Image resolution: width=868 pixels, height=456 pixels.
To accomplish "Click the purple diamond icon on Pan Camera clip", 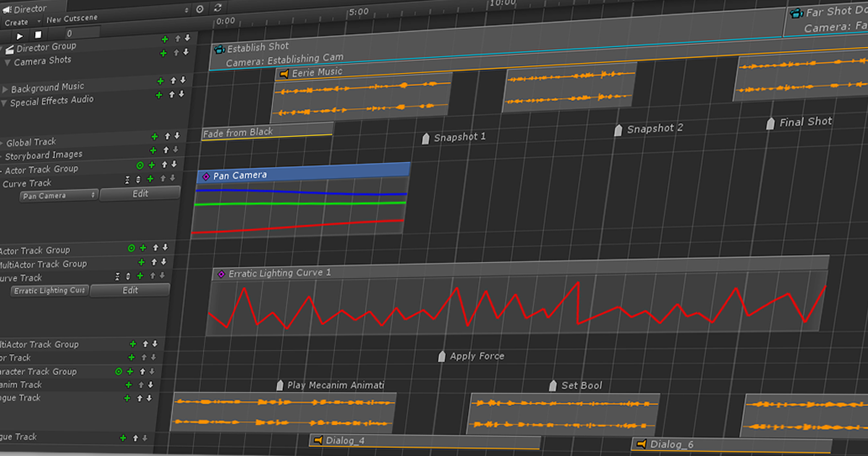I will (x=205, y=176).
